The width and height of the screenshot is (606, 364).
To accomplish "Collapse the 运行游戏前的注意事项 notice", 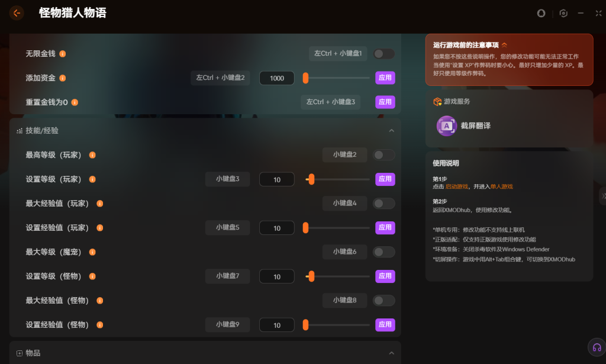I will [504, 45].
